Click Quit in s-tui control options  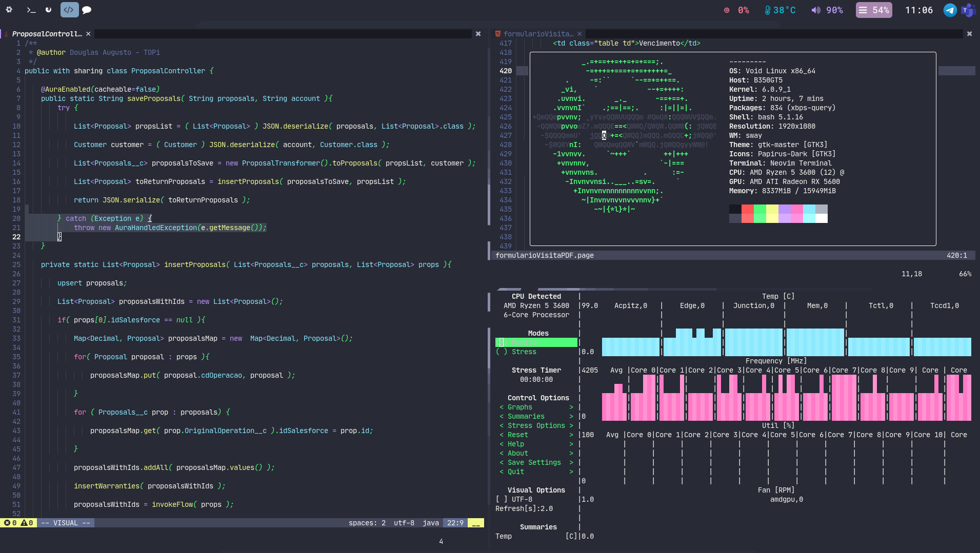pos(536,472)
